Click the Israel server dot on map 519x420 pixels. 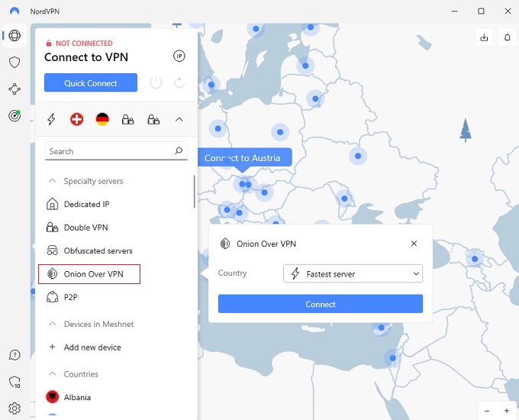(x=393, y=358)
